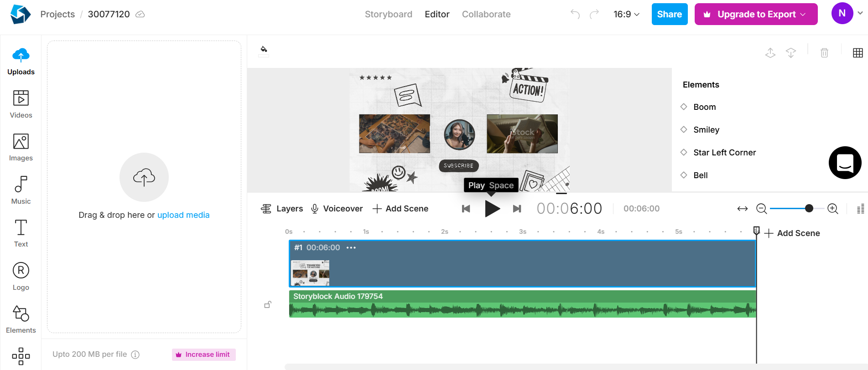This screenshot has width=868, height=370.
Task: Expand the user account menu arrow
Action: [x=860, y=13]
